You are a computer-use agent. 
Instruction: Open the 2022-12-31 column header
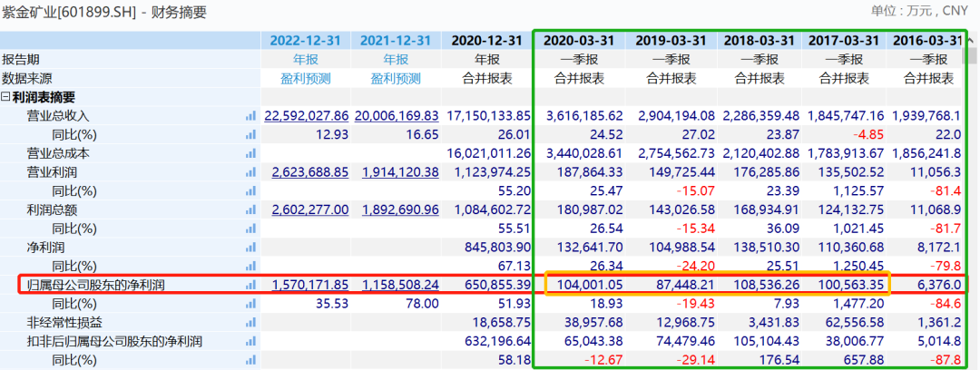(306, 41)
